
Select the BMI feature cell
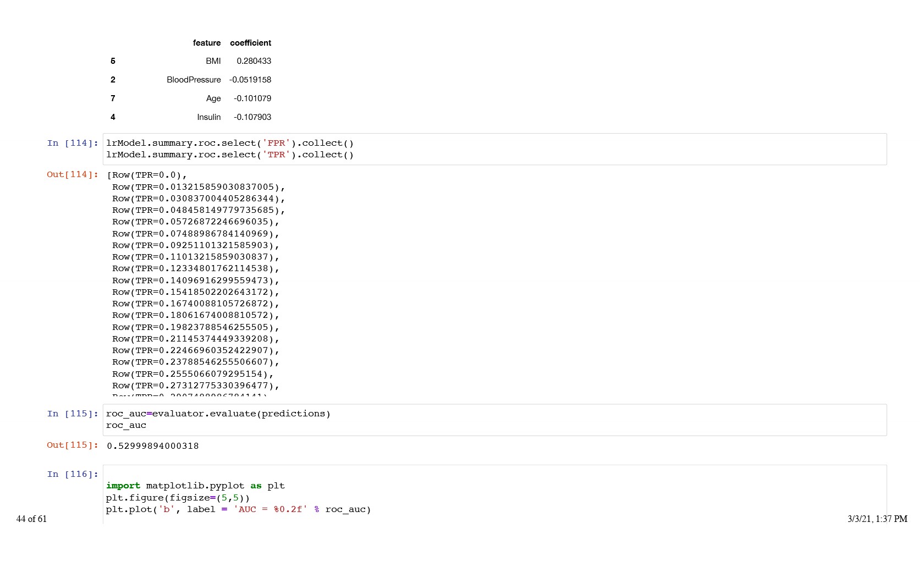click(x=213, y=61)
